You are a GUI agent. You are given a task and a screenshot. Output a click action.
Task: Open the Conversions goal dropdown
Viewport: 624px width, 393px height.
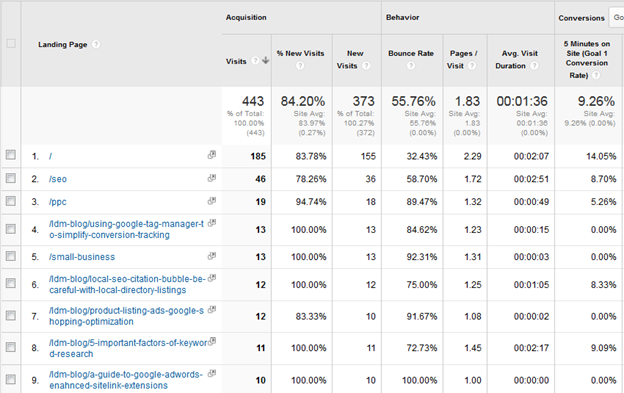pos(616,18)
